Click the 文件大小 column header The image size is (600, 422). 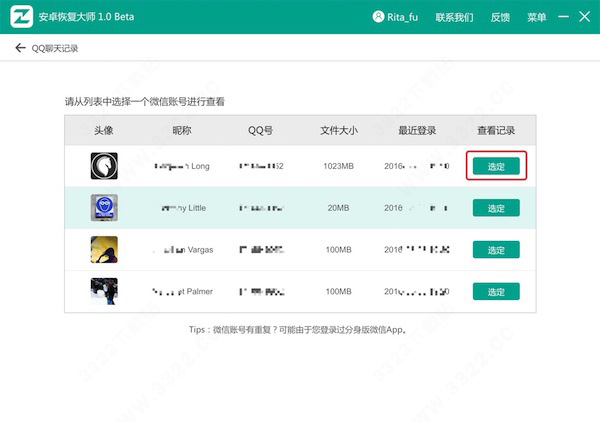pyautogui.click(x=339, y=130)
